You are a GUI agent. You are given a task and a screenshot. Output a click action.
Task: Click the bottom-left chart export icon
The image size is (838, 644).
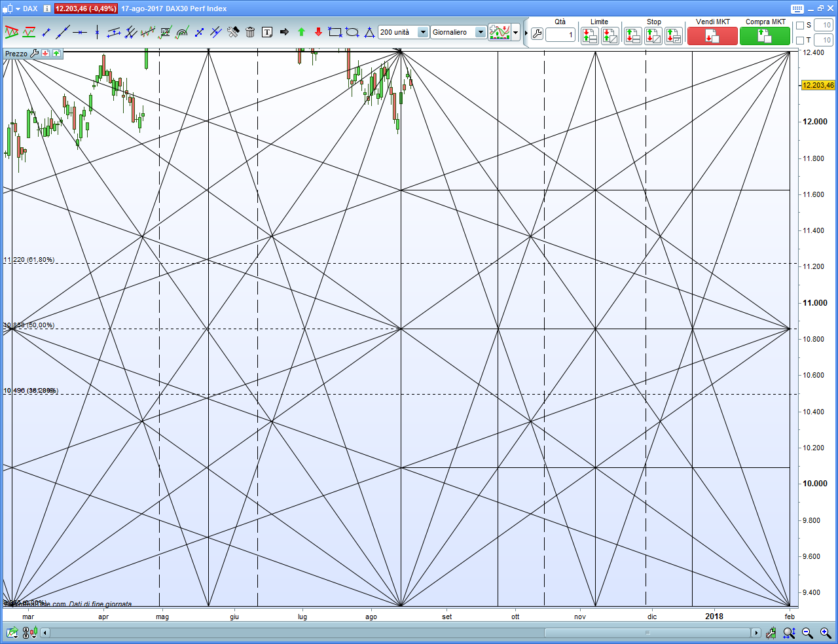point(12,632)
